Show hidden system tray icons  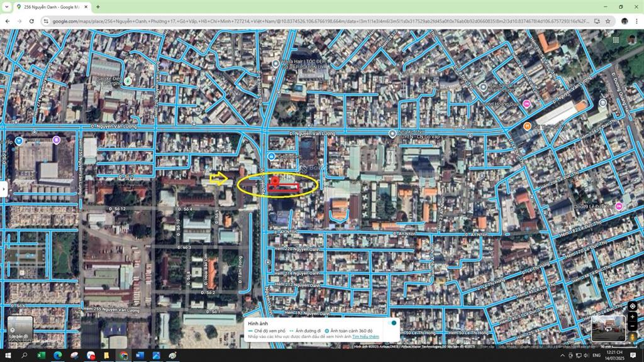[x=562, y=356]
